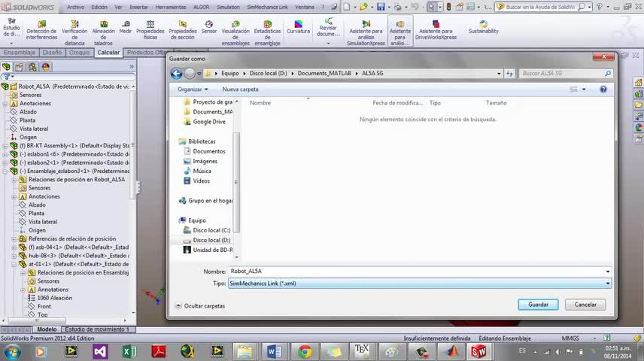Open address bar previous locations dropdown
The image size is (644, 361).
(x=499, y=74)
